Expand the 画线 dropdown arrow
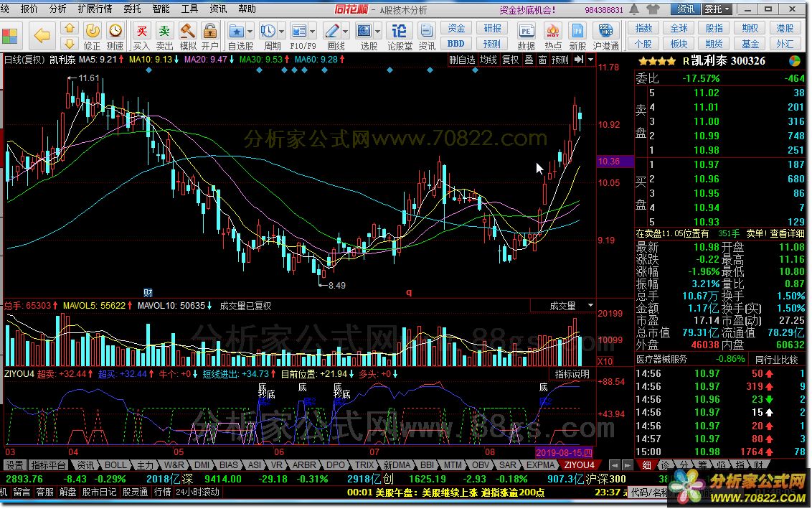Image resolution: width=812 pixels, height=509 pixels. point(346,32)
